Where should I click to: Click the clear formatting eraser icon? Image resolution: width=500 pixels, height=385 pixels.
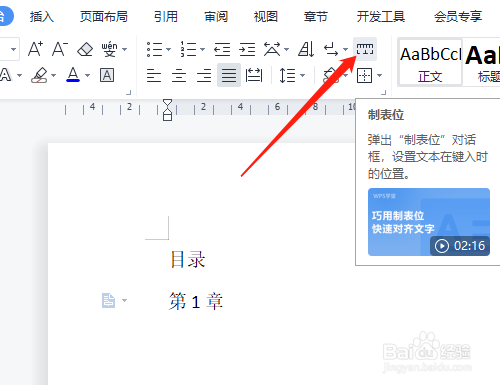click(x=85, y=49)
